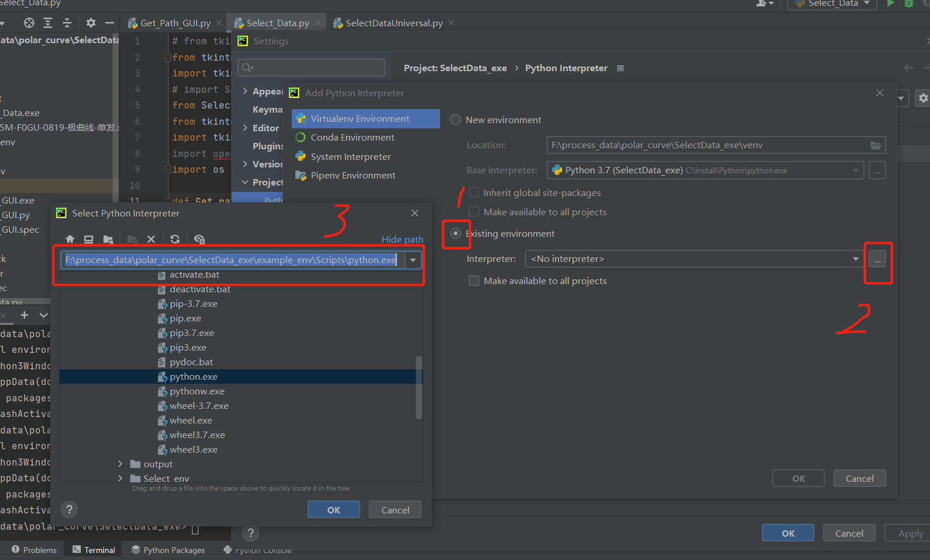
Task: Click the Refresh icon in file chooser
Action: tap(175, 239)
